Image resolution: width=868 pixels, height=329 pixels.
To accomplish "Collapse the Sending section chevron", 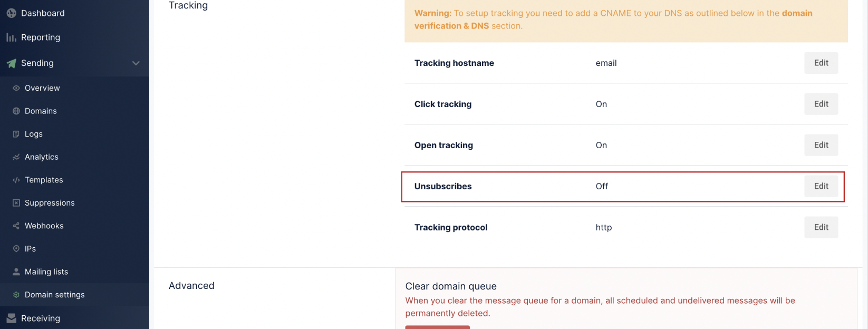I will click(136, 63).
